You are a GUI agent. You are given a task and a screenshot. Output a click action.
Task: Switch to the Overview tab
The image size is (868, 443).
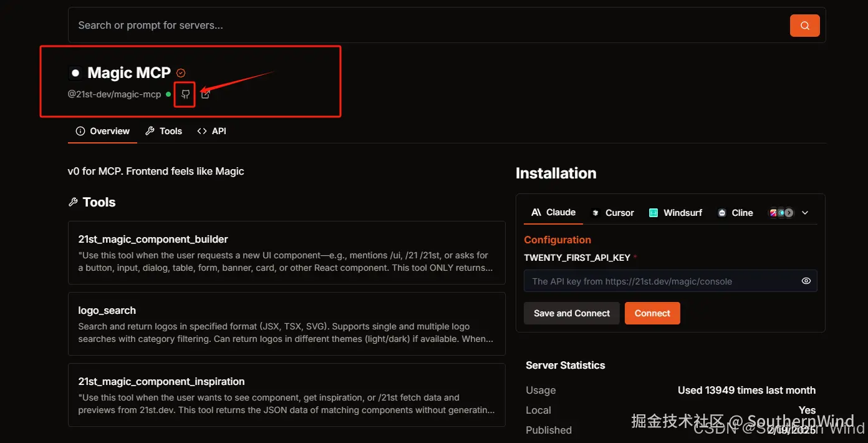[x=102, y=131]
